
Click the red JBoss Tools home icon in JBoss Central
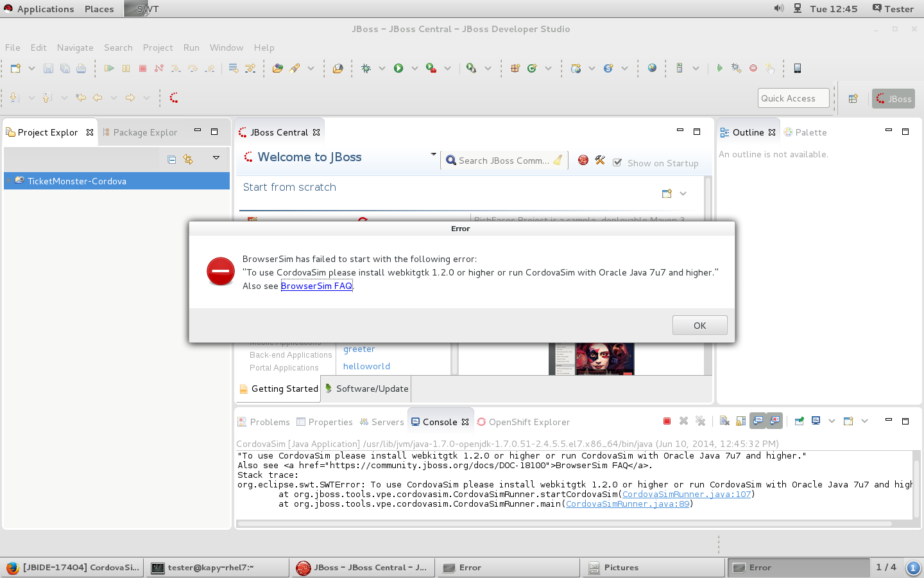tap(583, 160)
